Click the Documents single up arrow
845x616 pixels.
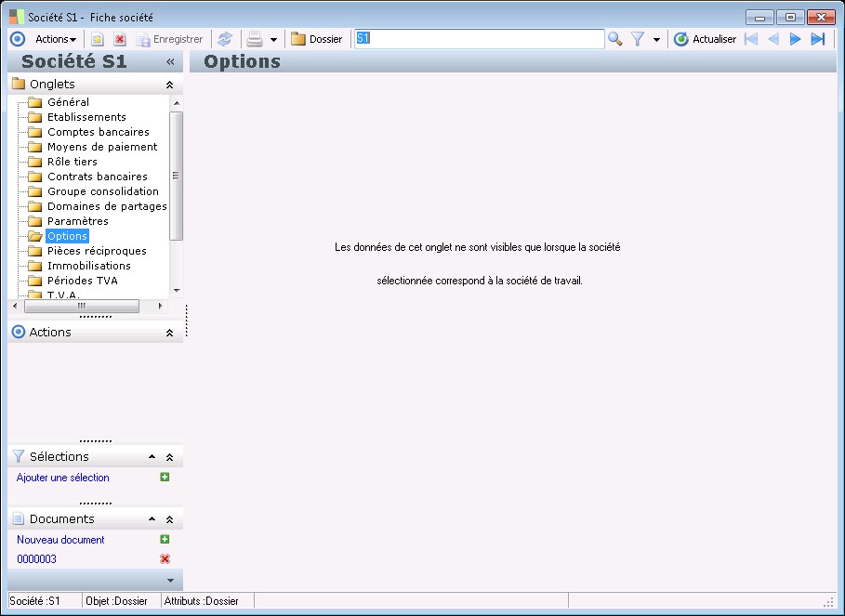pyautogui.click(x=152, y=519)
